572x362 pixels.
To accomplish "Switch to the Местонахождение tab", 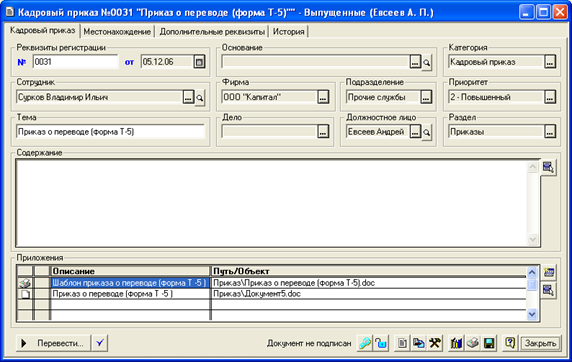I will click(117, 32).
